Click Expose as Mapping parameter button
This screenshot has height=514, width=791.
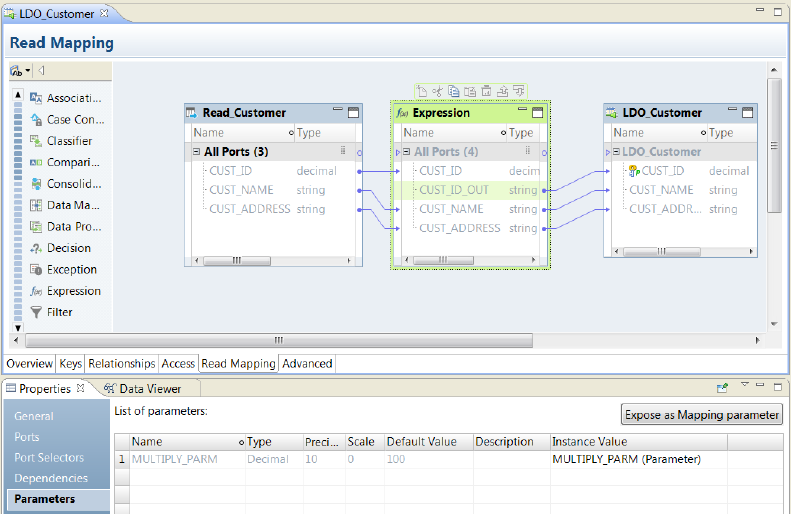[x=702, y=415]
